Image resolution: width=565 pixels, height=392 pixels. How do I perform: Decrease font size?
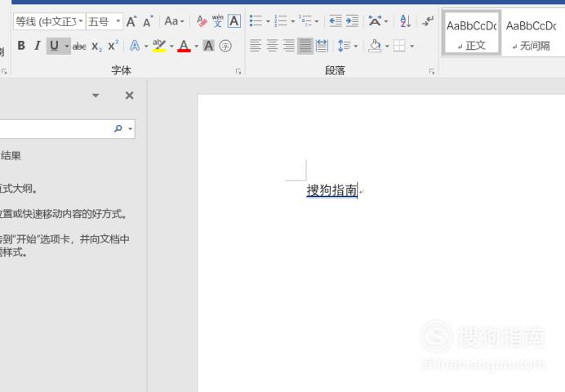click(148, 21)
